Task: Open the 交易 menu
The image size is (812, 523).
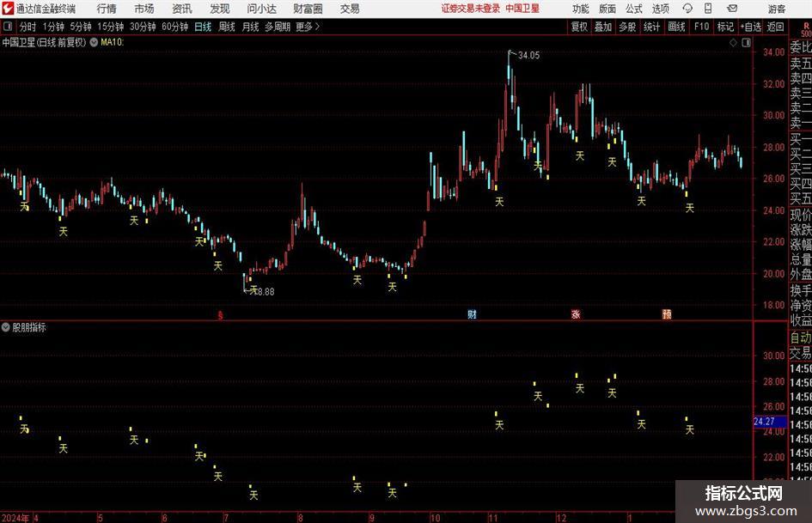Action: pyautogui.click(x=350, y=9)
